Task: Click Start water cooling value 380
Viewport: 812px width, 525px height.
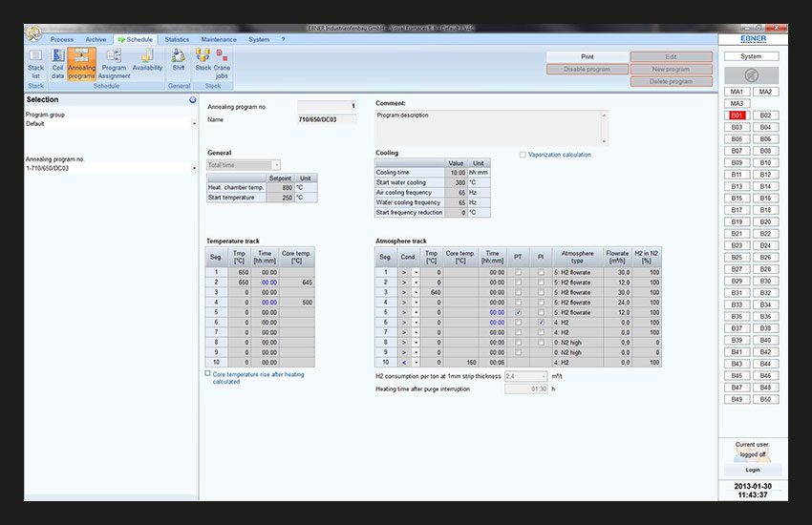Action: coord(456,182)
